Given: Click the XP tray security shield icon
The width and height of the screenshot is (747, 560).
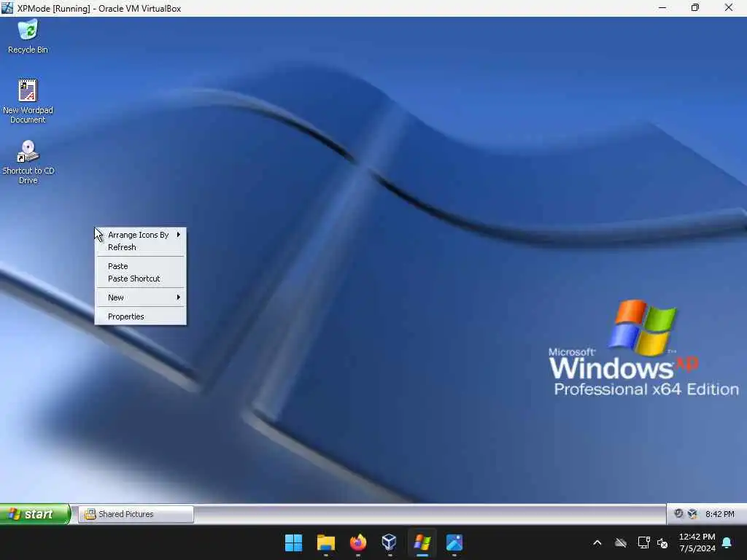Looking at the screenshot, I should click(x=678, y=514).
